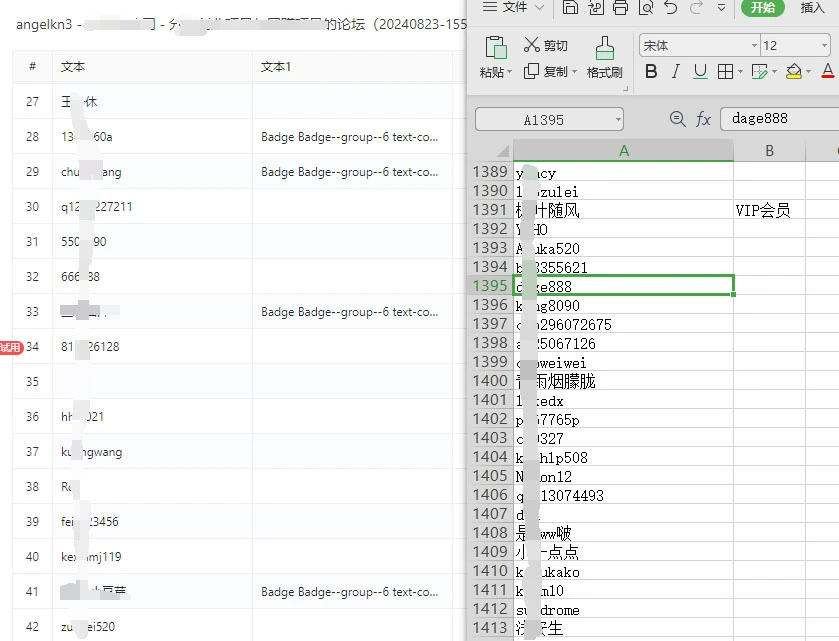Open Print Preview icon
The height and width of the screenshot is (641, 839).
(645, 8)
